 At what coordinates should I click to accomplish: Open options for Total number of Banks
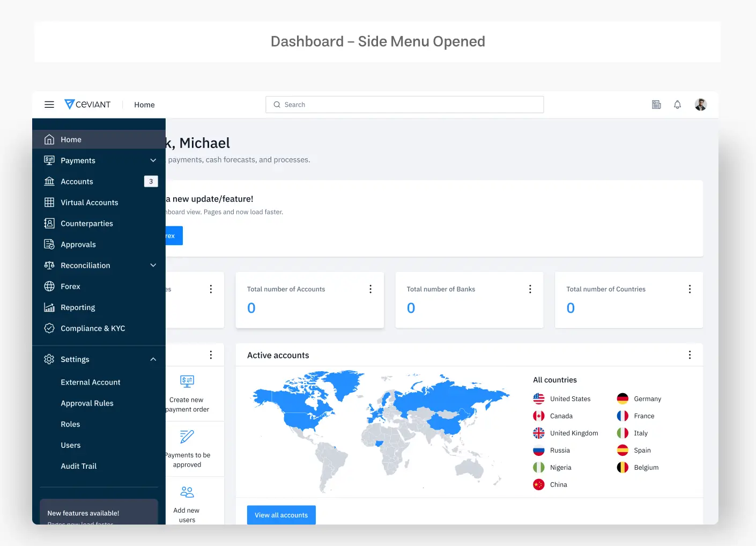530,289
